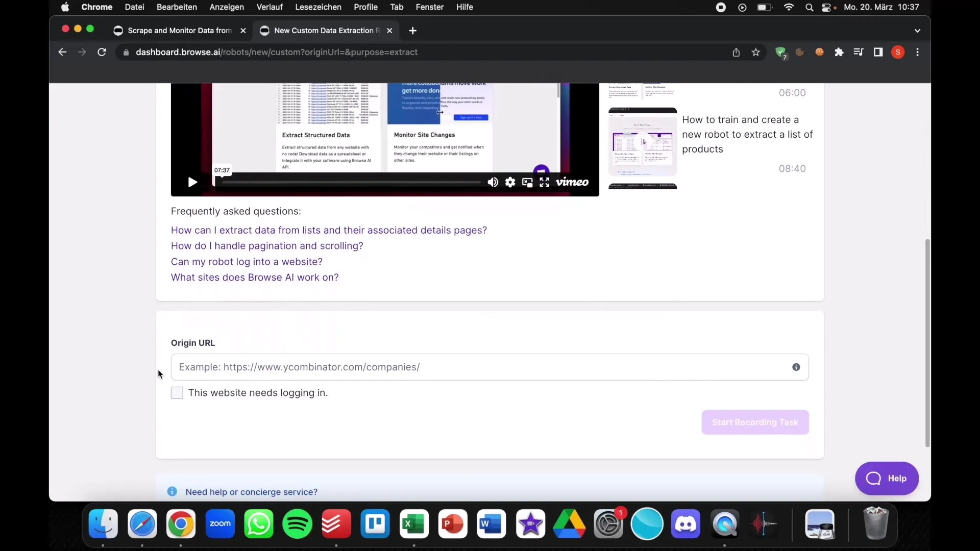Launch Trello from the Dock
Screen dimensions: 980x551
click(x=375, y=524)
